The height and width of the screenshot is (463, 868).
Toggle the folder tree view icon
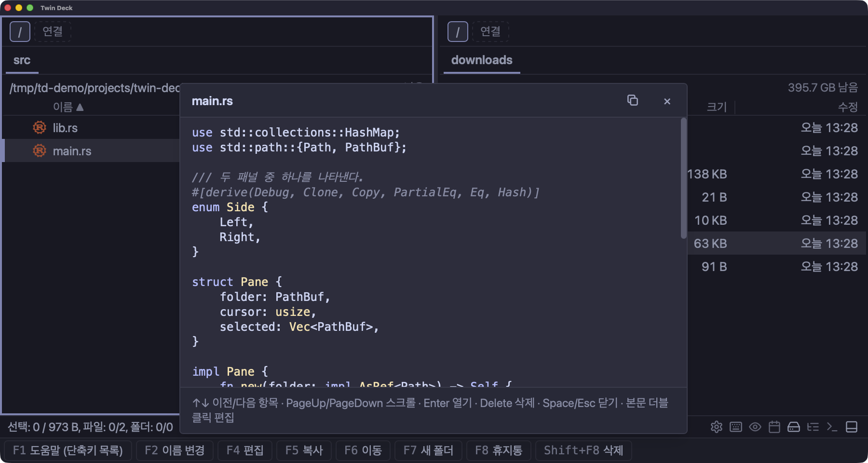pyautogui.click(x=813, y=427)
